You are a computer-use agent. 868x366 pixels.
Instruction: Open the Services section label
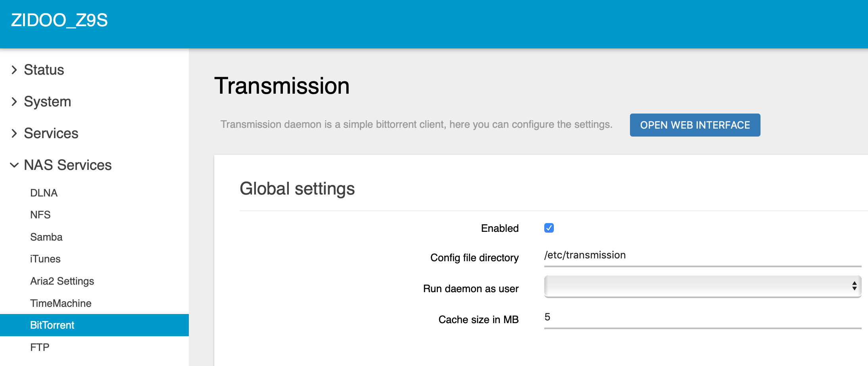click(x=51, y=133)
